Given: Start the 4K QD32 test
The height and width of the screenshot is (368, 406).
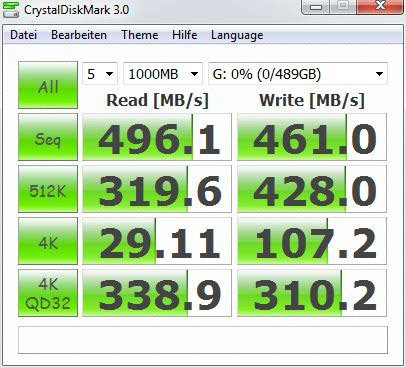Looking at the screenshot, I should tap(48, 293).
